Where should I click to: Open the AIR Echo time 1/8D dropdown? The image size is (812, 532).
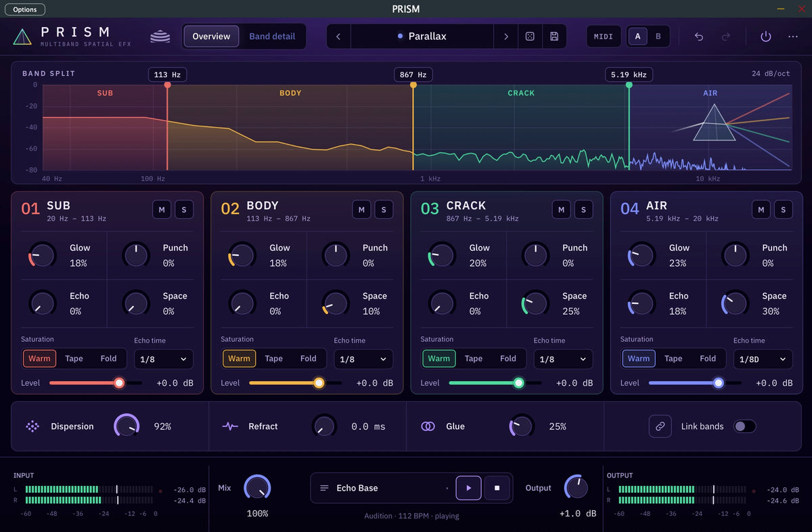(763, 359)
